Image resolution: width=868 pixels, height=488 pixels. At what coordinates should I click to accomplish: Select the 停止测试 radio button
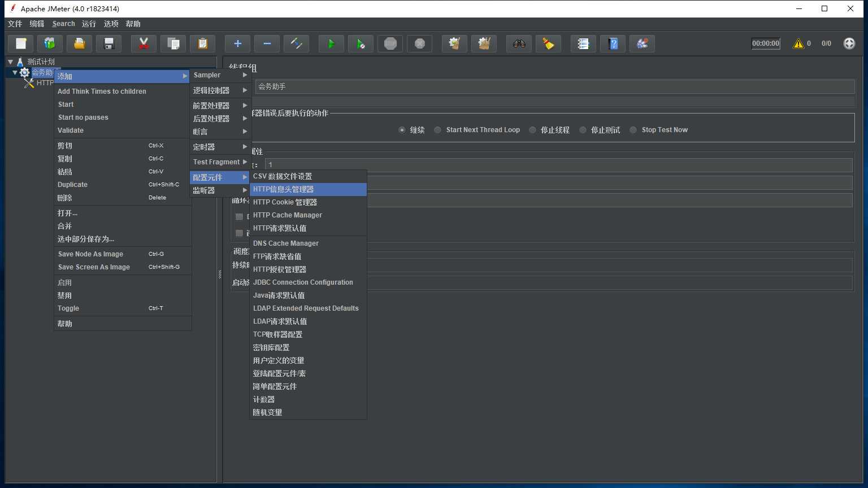[583, 130]
